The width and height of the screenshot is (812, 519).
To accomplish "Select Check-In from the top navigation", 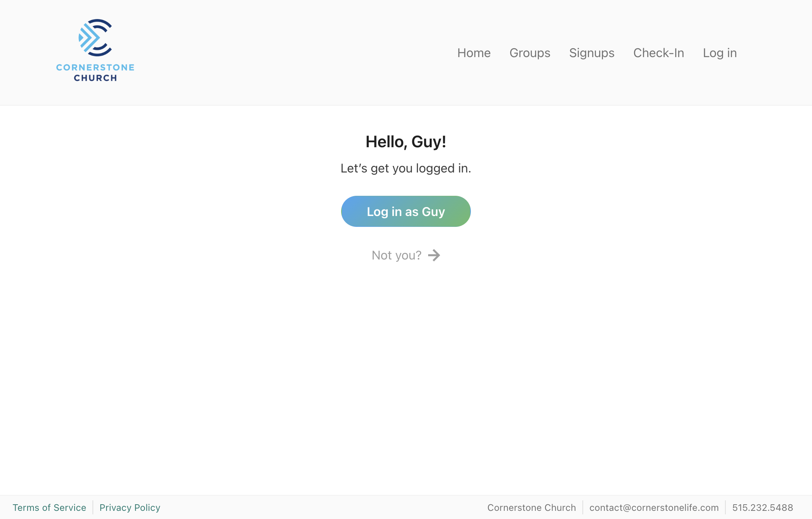I will pyautogui.click(x=659, y=53).
